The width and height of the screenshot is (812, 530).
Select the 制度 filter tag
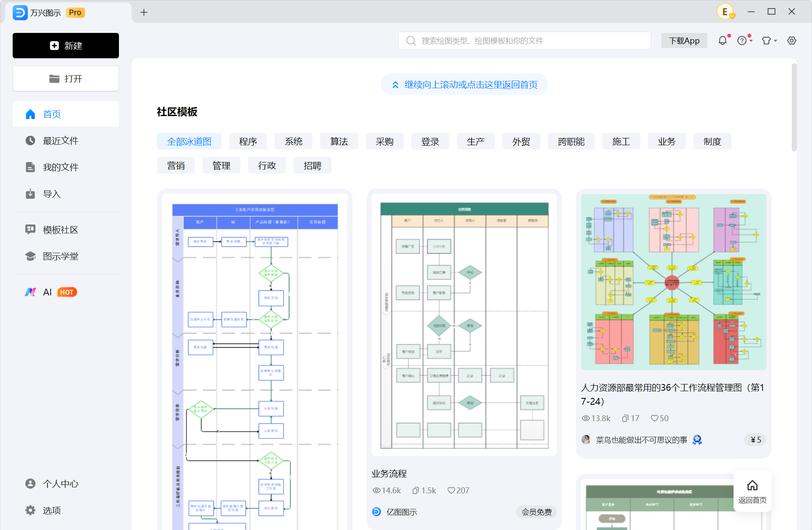712,141
